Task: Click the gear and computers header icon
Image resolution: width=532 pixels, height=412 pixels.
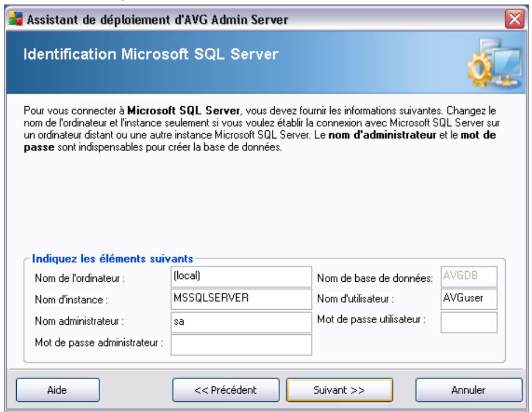Action: [495, 63]
